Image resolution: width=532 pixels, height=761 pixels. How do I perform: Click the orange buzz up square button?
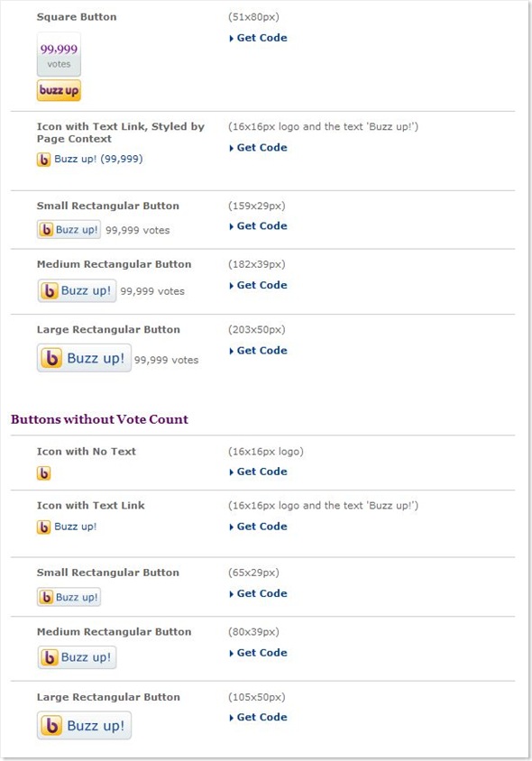[59, 91]
